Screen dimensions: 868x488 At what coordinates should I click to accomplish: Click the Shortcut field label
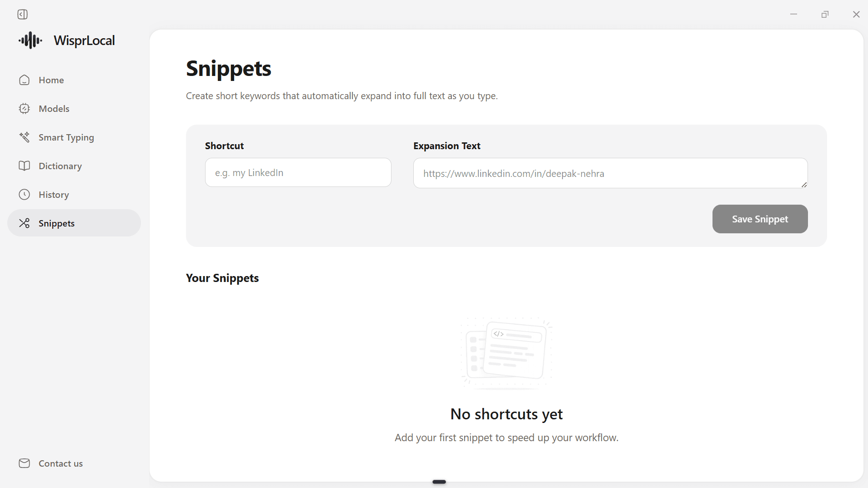click(x=225, y=146)
